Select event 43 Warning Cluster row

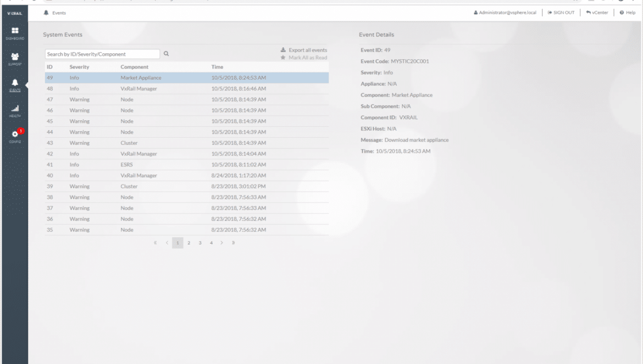187,143
